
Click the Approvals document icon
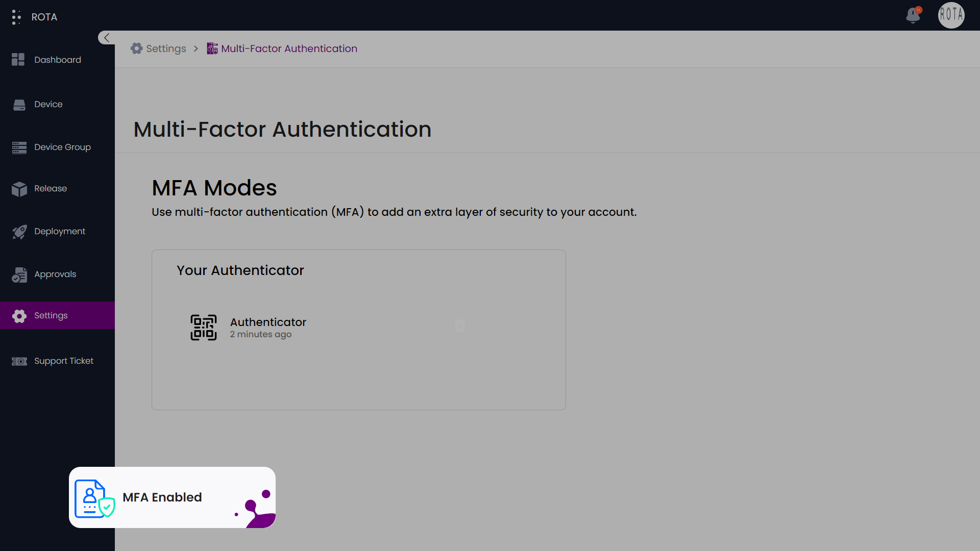[x=19, y=274]
